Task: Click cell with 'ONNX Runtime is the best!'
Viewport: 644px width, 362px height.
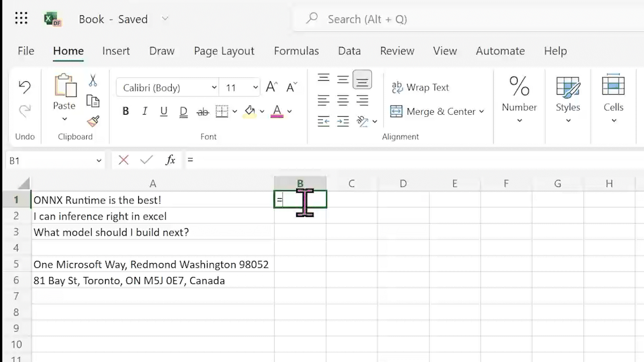Action: point(153,200)
